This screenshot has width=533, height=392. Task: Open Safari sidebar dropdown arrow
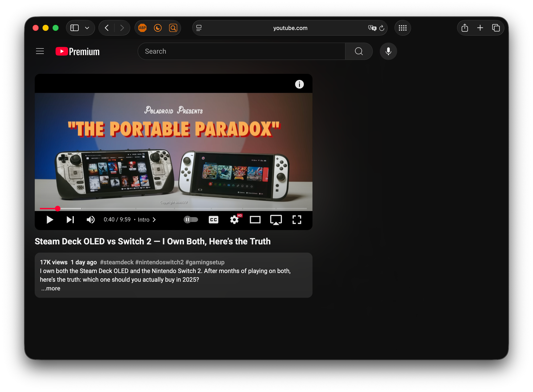(87, 28)
